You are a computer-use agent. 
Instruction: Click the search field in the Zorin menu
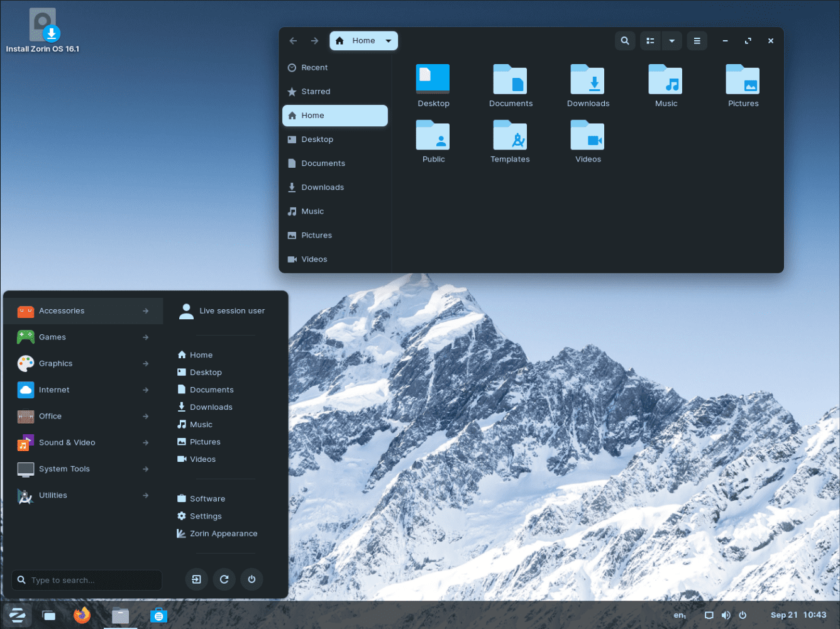[x=86, y=579]
